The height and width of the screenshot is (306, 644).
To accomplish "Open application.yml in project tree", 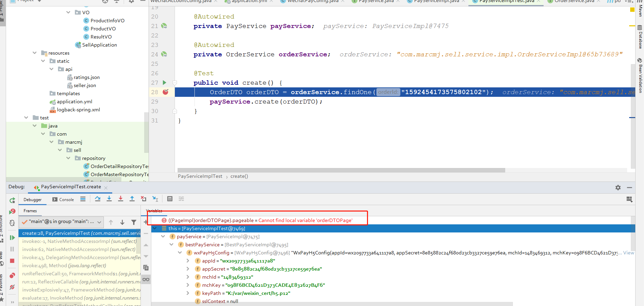I will (x=74, y=102).
